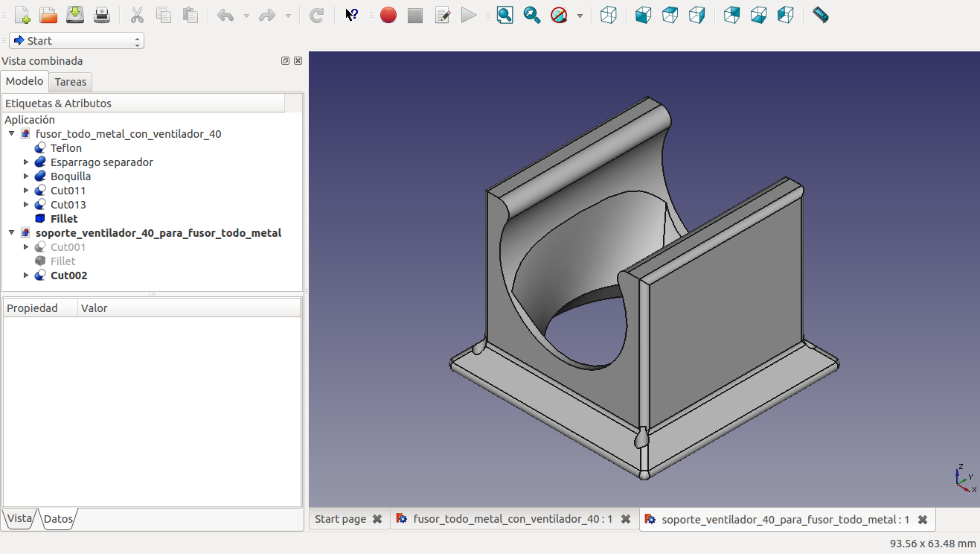
Task: Select the isometric view cube icon
Action: click(x=609, y=15)
